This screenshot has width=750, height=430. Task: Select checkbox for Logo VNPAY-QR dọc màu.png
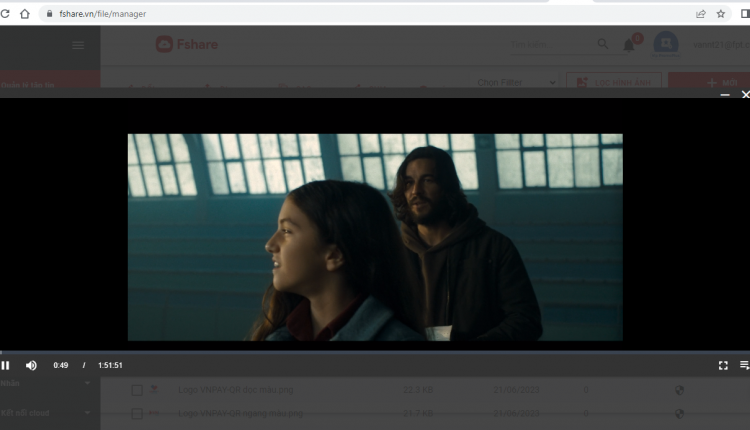pyautogui.click(x=137, y=390)
